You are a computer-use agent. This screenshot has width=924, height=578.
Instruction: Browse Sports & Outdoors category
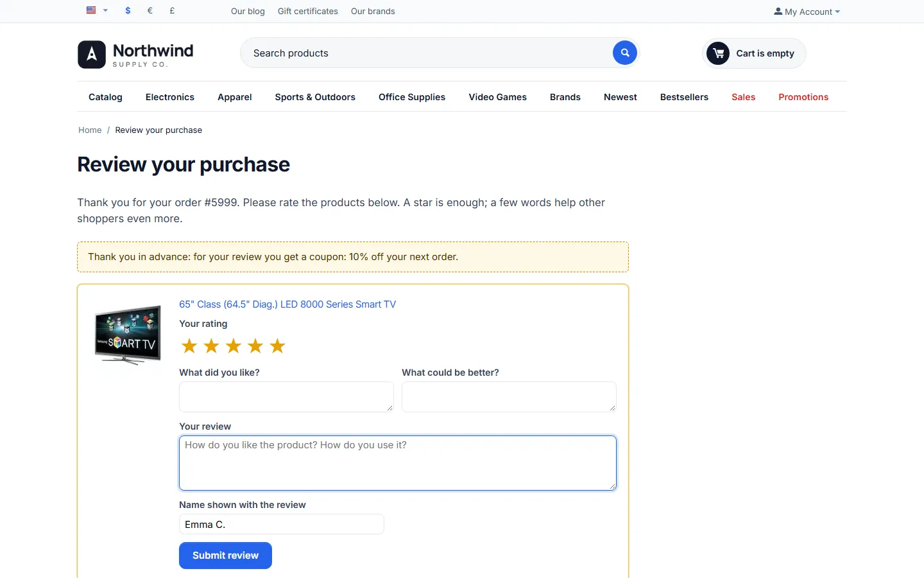pyautogui.click(x=315, y=97)
